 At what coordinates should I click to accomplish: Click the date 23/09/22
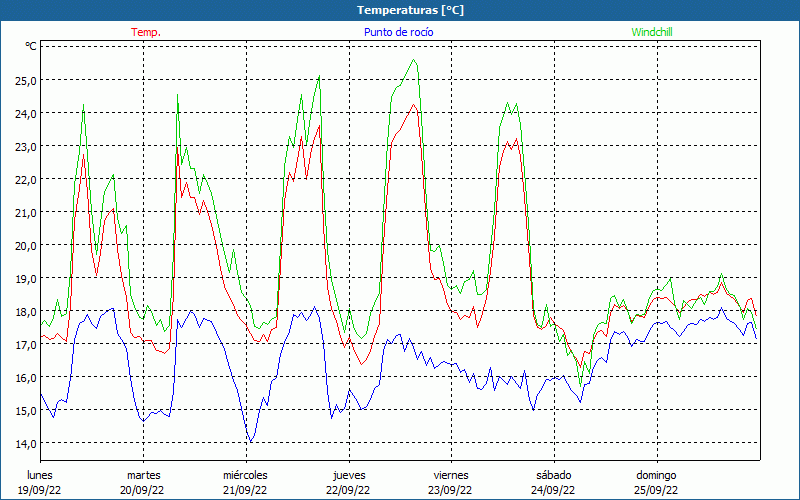pos(451,490)
